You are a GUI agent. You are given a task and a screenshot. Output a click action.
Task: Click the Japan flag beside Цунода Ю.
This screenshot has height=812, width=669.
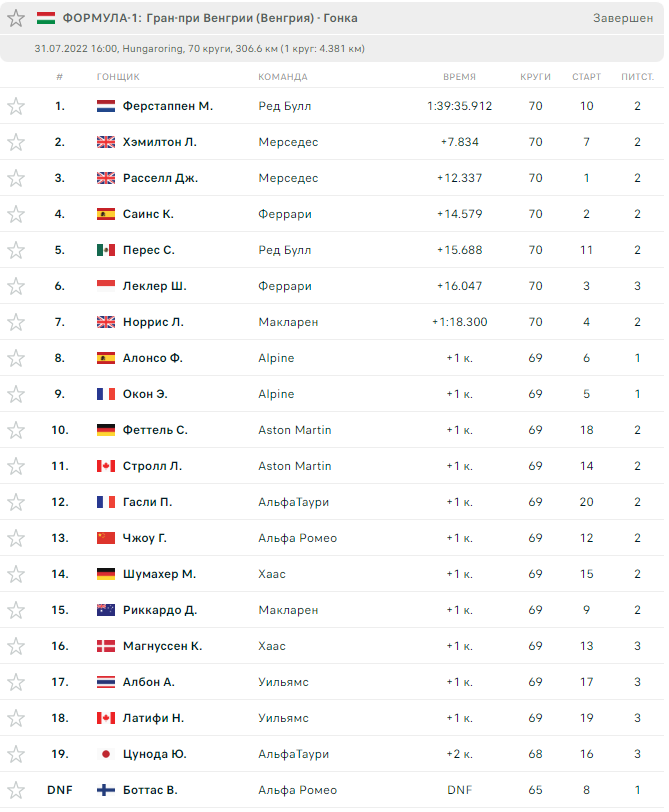click(x=106, y=754)
